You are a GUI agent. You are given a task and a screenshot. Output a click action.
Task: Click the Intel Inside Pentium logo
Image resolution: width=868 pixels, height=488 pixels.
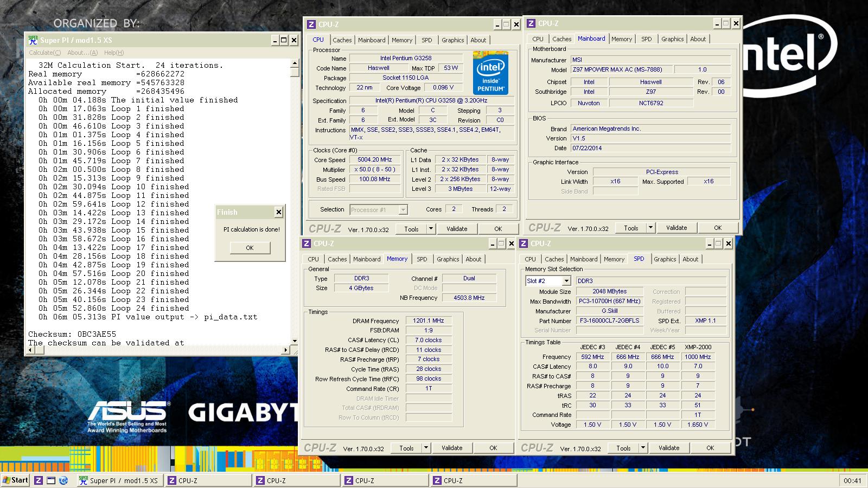click(x=490, y=73)
